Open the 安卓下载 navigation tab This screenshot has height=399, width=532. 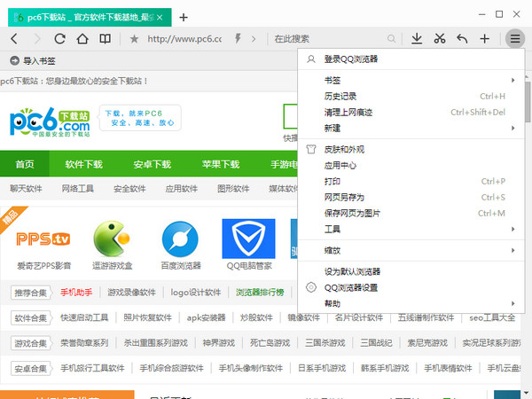point(152,164)
